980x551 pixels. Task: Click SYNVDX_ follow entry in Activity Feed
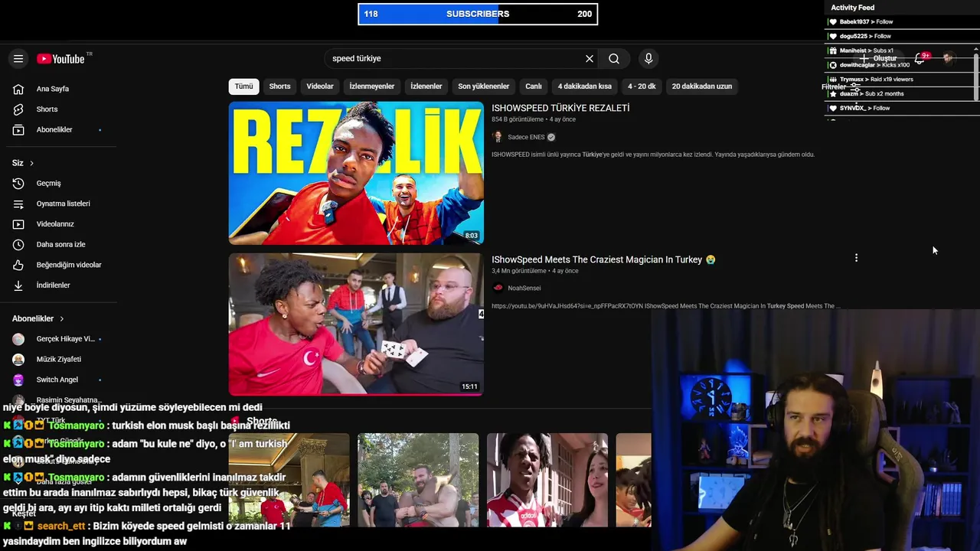pyautogui.click(x=902, y=109)
